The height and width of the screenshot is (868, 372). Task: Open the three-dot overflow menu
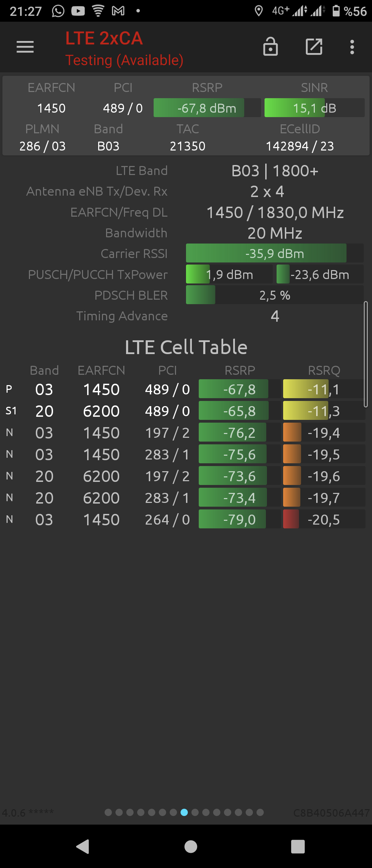[352, 47]
